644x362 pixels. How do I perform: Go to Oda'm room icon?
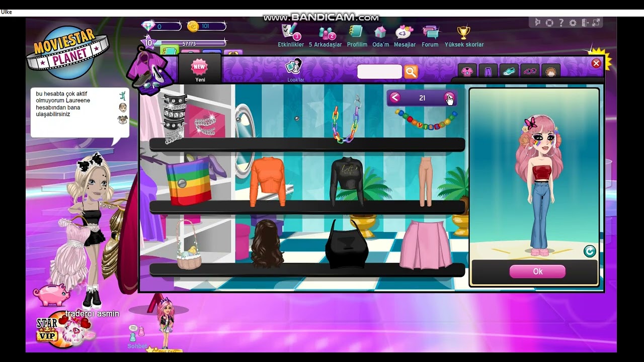(380, 32)
